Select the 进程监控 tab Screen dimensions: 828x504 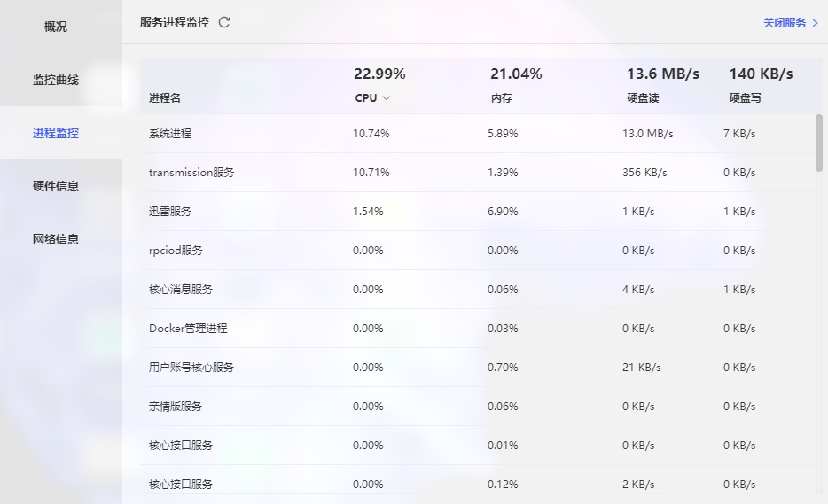[x=56, y=133]
